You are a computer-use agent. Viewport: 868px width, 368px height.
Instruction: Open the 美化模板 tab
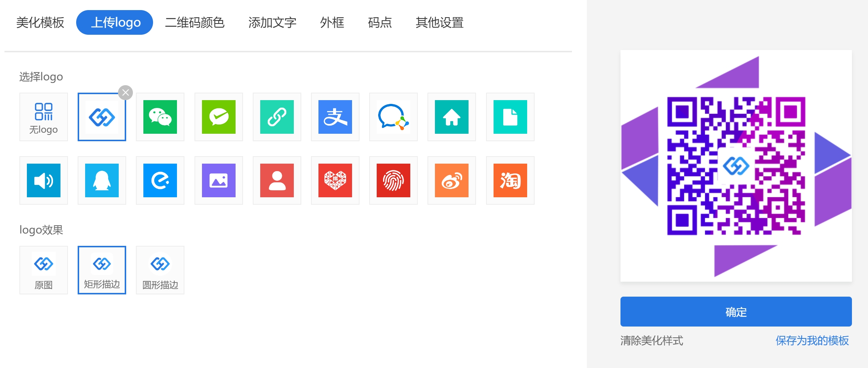tap(40, 22)
